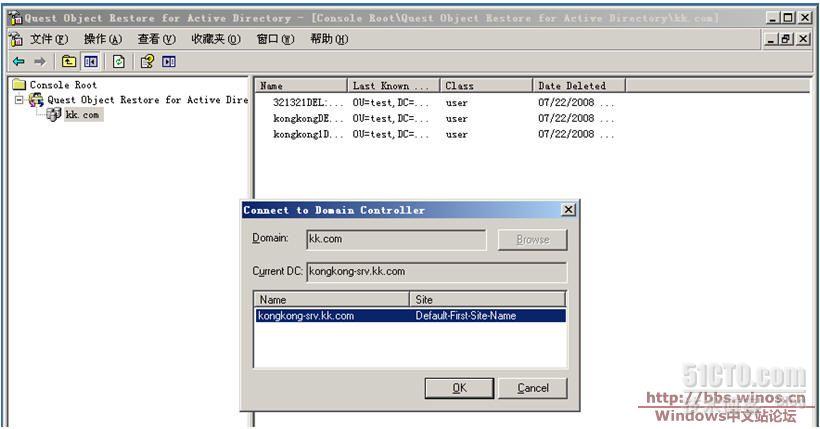The image size is (820, 429).
Task: Select the kongkong1D deleted user row
Action: click(x=308, y=134)
